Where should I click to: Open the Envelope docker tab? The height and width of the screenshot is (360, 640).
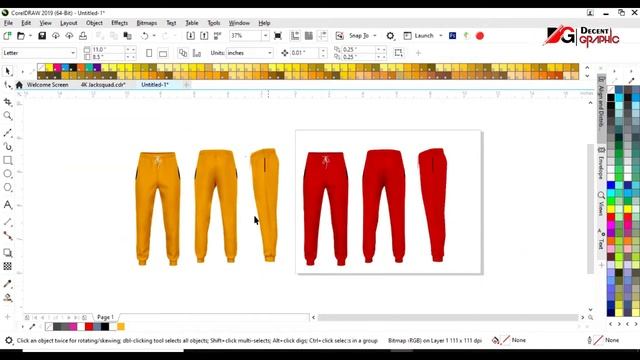coord(601,163)
